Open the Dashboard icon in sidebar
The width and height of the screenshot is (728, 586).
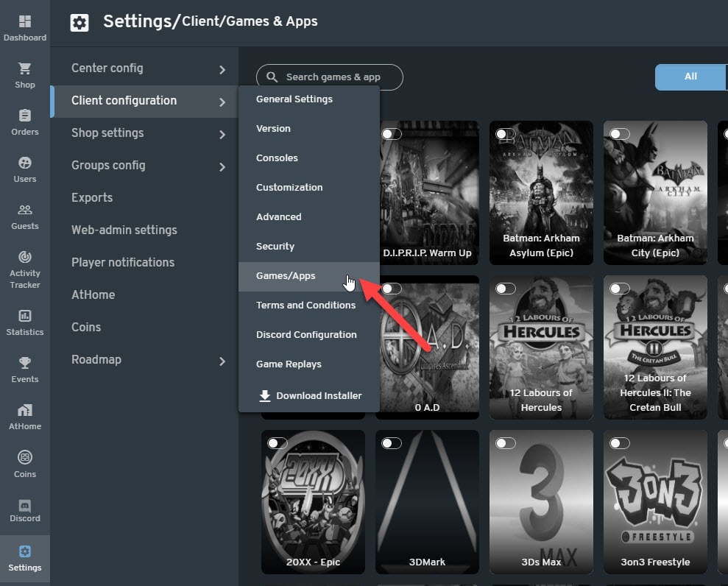[24, 21]
